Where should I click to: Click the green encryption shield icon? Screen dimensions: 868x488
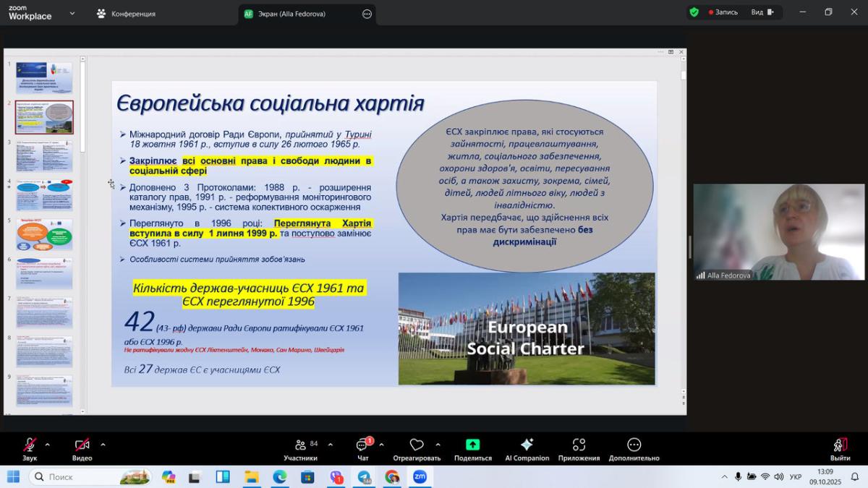pos(694,12)
